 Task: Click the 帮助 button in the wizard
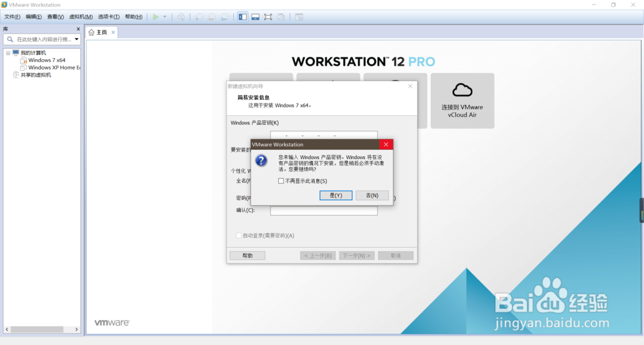click(x=247, y=256)
